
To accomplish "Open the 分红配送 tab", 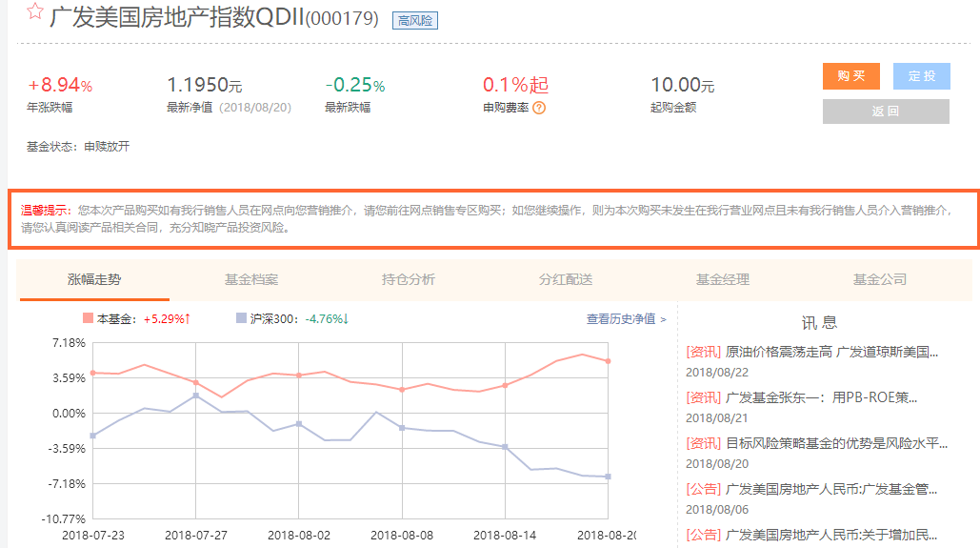I will [566, 279].
